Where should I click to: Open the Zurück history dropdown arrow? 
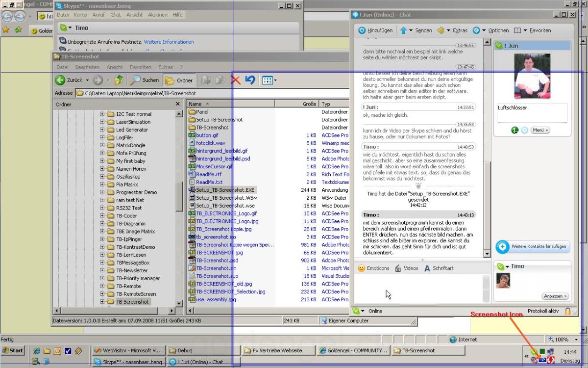(87, 80)
